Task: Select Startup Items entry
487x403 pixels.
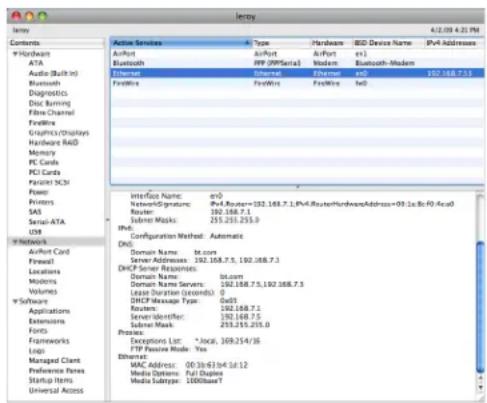Action: tap(50, 380)
